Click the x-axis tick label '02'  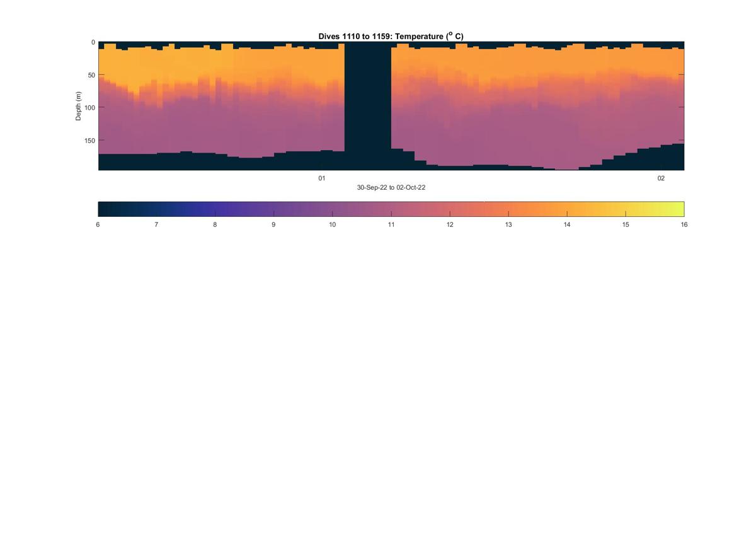click(661, 178)
